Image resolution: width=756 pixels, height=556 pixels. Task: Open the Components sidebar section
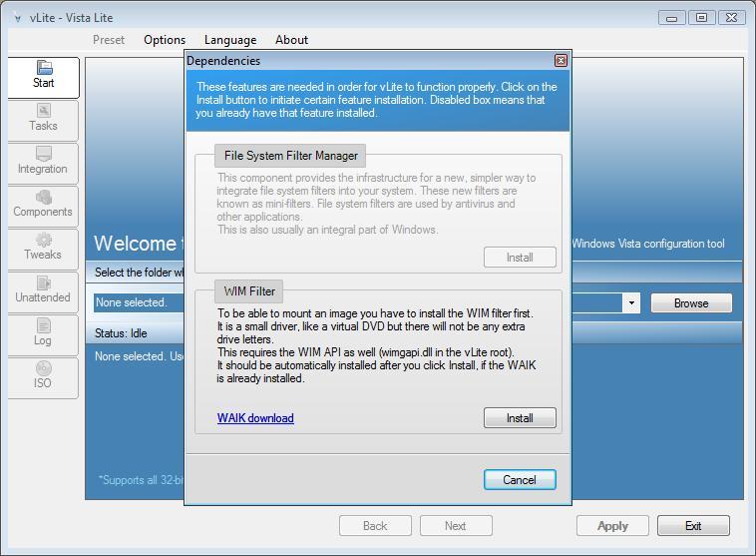[x=43, y=206]
